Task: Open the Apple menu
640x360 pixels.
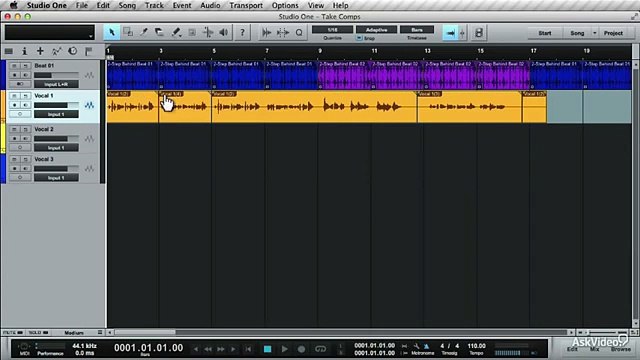Action: (x=13, y=5)
